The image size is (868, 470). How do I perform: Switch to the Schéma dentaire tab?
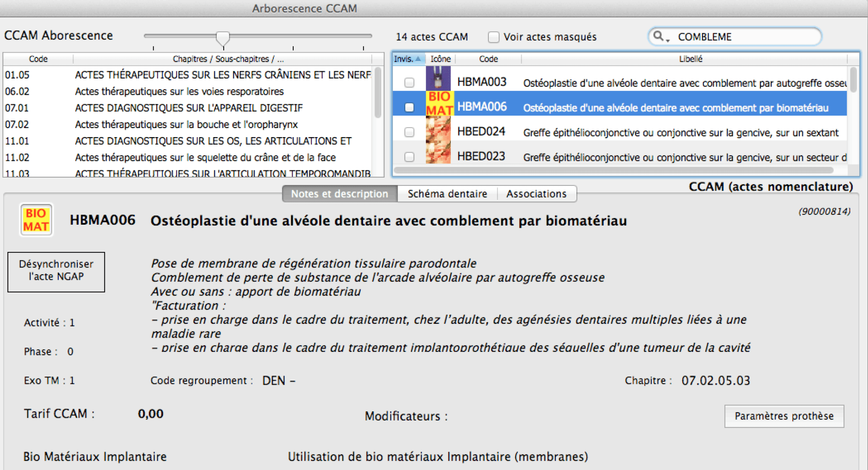(x=447, y=194)
